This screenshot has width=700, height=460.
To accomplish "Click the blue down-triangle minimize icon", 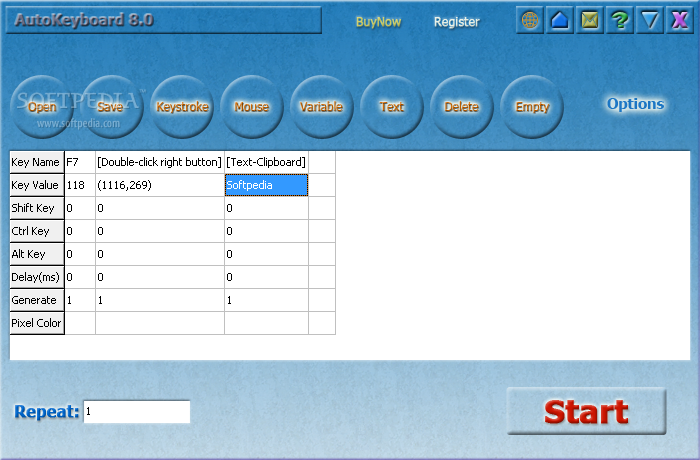I will 650,20.
